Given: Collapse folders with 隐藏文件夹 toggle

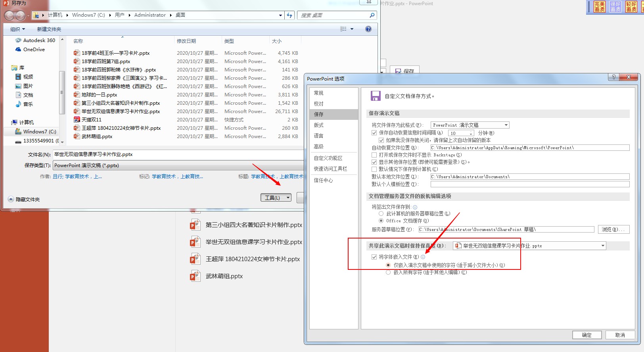Looking at the screenshot, I should pyautogui.click(x=24, y=199).
